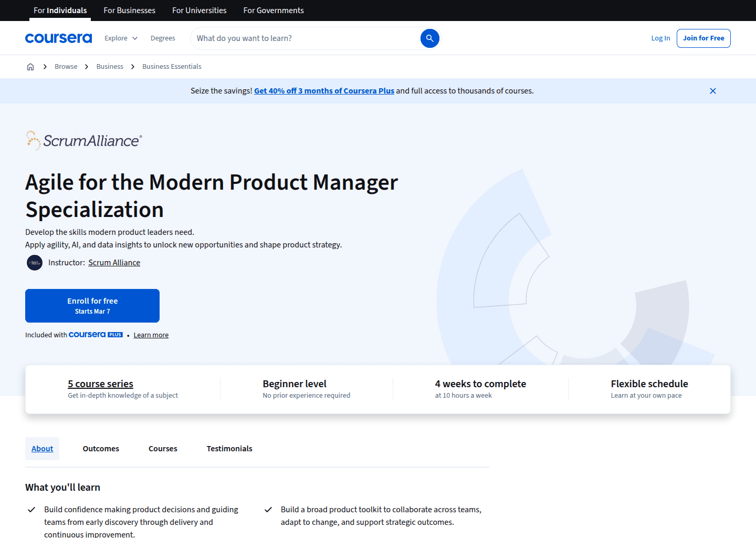756x538 pixels.
Task: Click the 'at 10 hours a week' text
Action: click(464, 396)
